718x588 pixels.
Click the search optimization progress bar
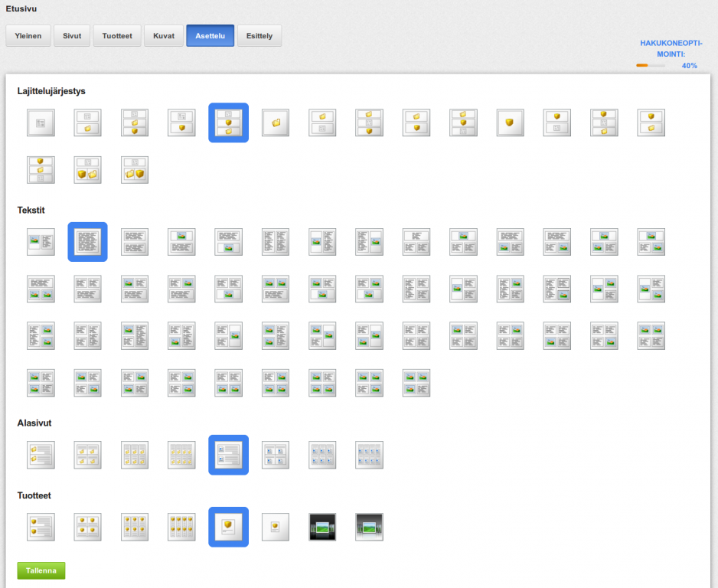(651, 66)
